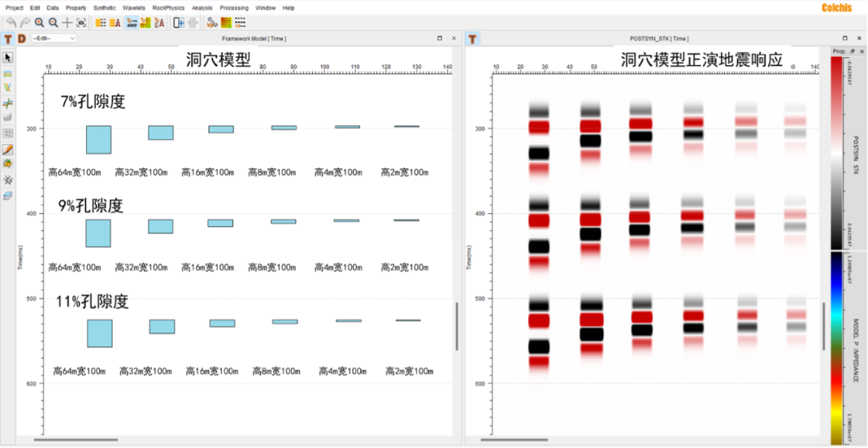Screen dimensions: 868x448
Task: Click the gray 3D block icon in sidebar
Action: pyautogui.click(x=8, y=117)
